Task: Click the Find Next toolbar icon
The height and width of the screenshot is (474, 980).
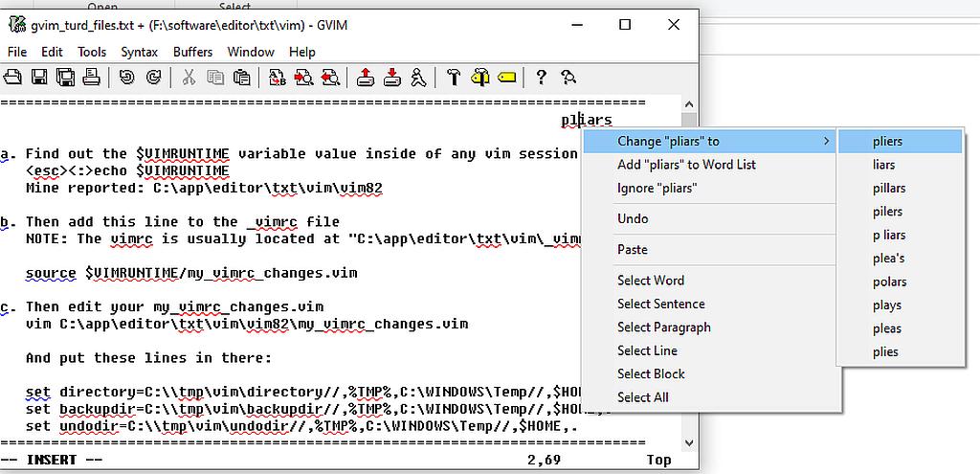Action: coord(303,78)
